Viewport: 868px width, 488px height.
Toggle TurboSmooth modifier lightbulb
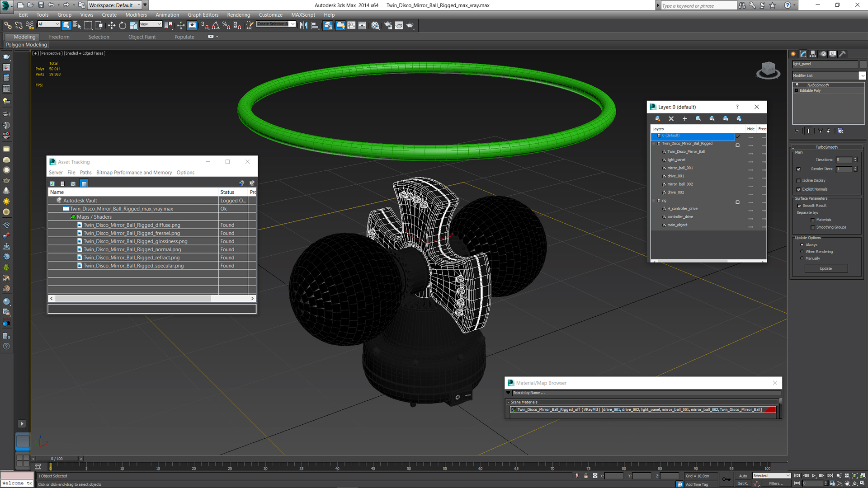click(x=797, y=85)
